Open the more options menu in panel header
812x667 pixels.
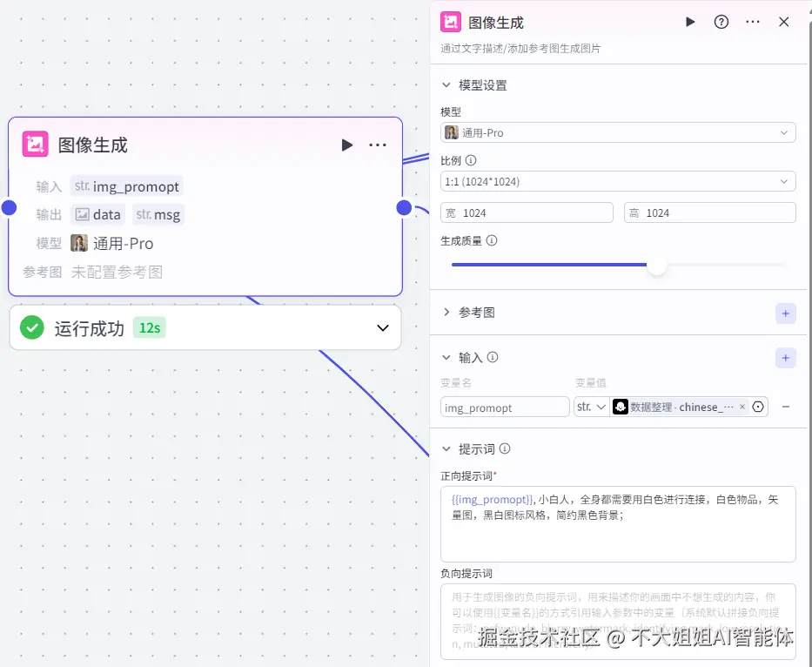pyautogui.click(x=752, y=22)
